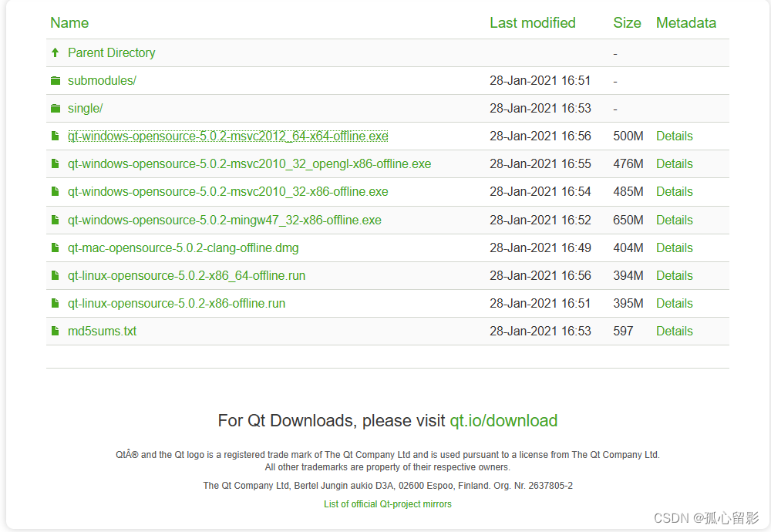Download qt-linux-opensource-5.0.2-x86_64-offline.run

tap(187, 275)
